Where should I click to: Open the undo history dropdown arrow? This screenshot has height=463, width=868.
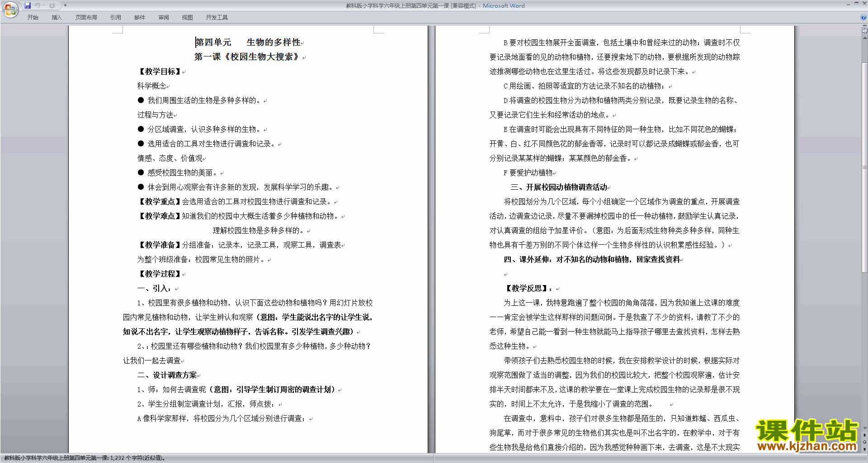(44, 5)
